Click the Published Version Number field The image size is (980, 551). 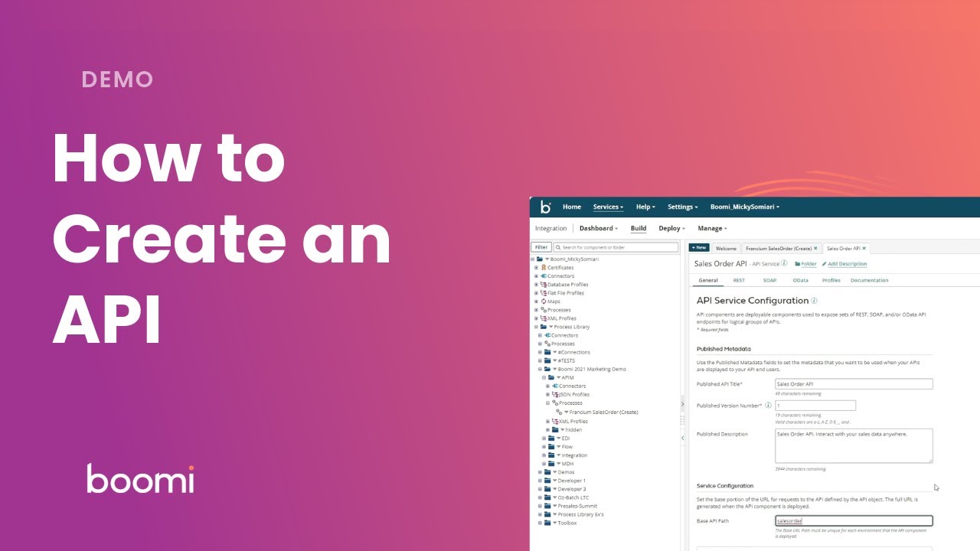[x=815, y=406]
